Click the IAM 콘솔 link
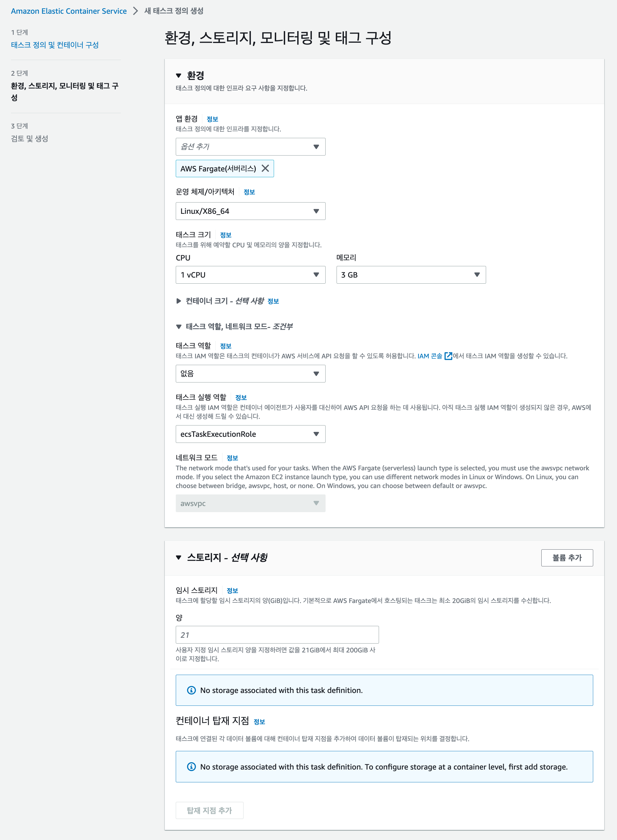 [x=430, y=356]
